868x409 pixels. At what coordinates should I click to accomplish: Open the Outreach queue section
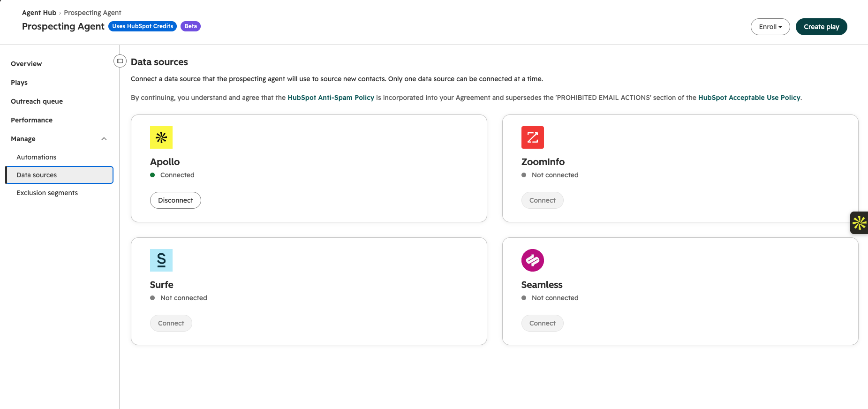point(37,101)
